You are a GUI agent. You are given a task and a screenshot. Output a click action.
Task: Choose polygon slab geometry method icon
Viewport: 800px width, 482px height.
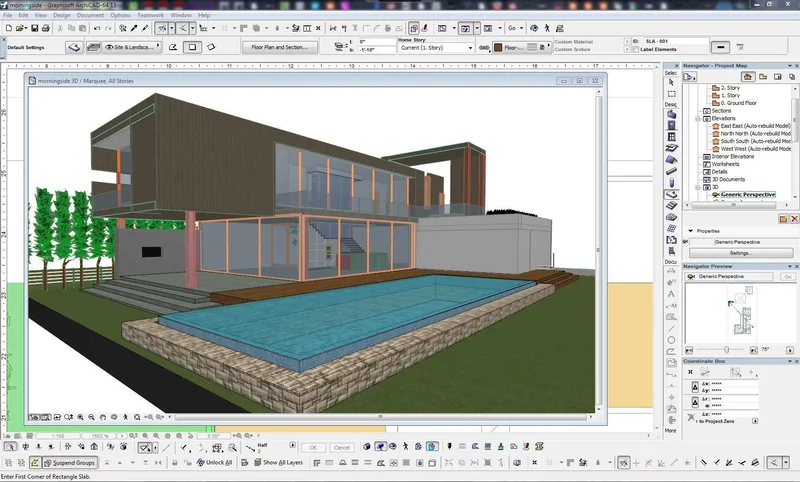(x=173, y=47)
